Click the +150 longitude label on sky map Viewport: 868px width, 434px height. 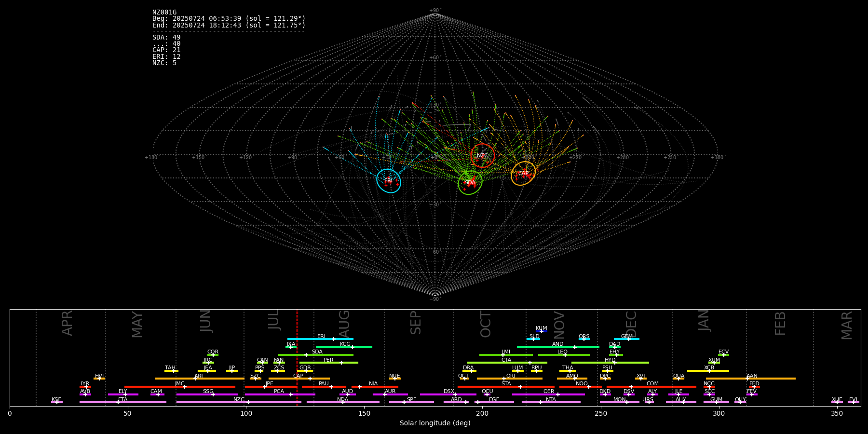(198, 157)
